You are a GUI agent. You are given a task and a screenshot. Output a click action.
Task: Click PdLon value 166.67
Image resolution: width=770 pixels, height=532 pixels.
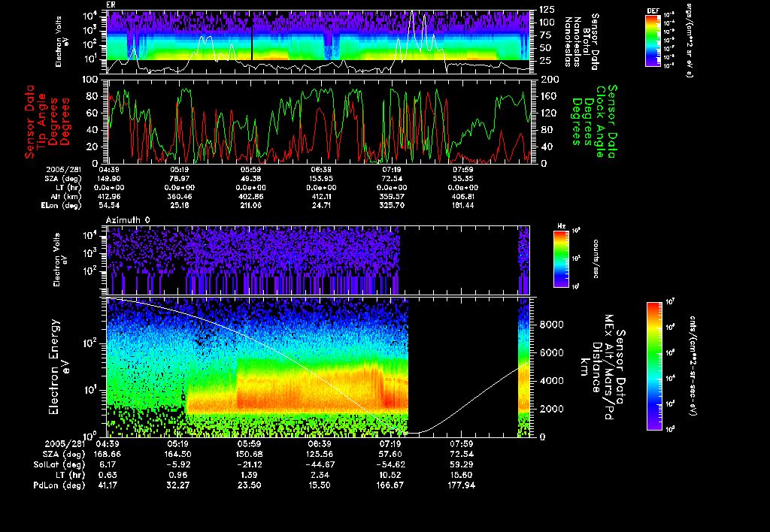[390, 485]
